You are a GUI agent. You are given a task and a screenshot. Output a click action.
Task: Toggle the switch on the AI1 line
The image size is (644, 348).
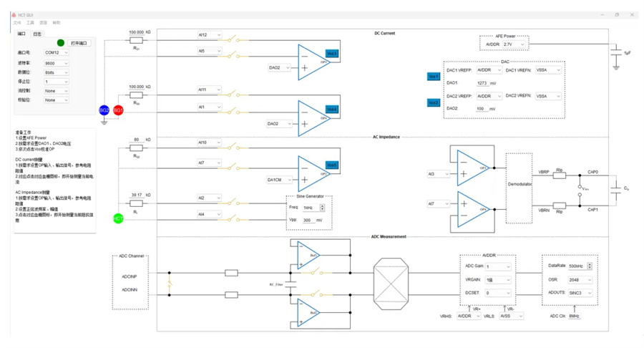(234, 107)
